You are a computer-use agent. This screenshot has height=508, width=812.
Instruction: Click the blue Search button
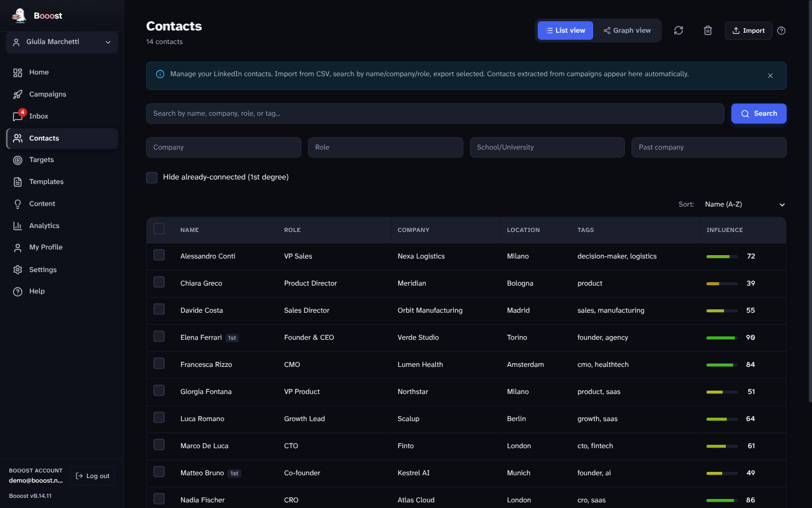click(759, 113)
